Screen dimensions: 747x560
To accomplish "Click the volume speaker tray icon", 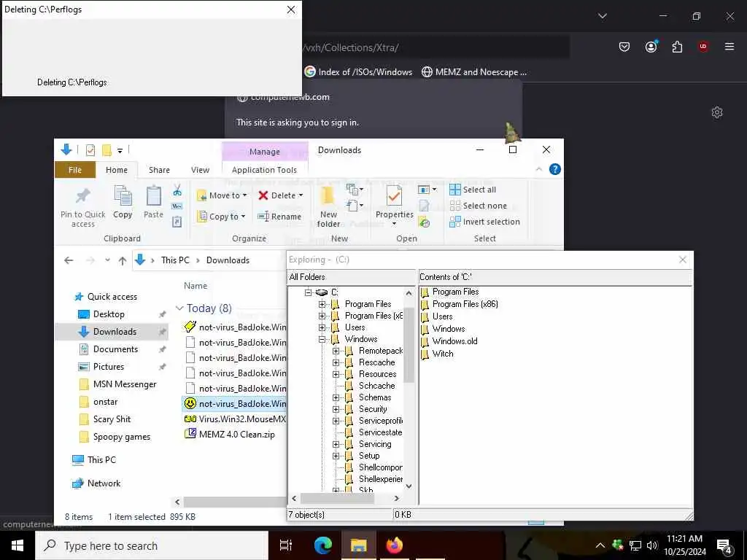I will coord(652,545).
